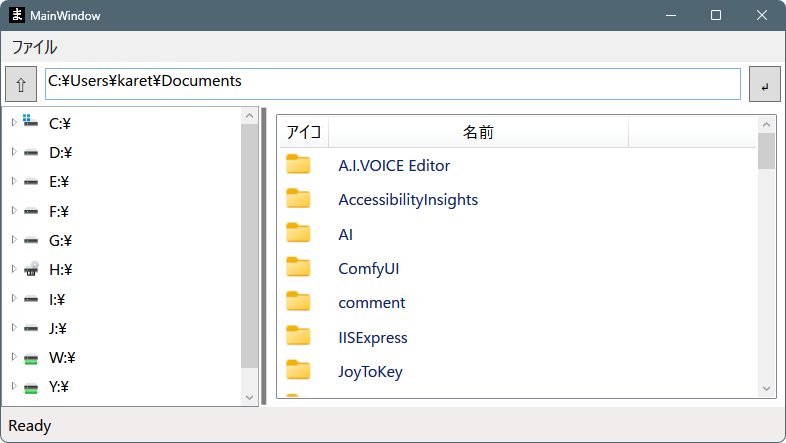Viewport: 786px width, 443px height.
Task: Click the G: drive icon
Action: click(x=31, y=241)
